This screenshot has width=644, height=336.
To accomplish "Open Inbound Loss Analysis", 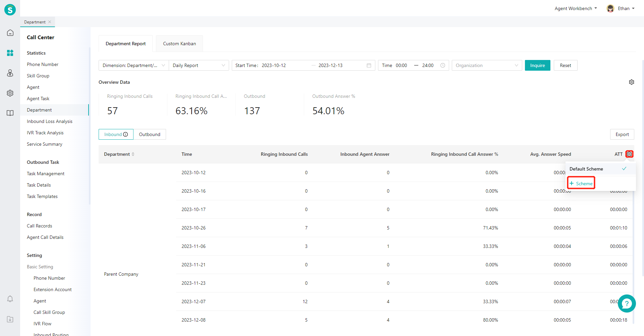I will 50,121.
